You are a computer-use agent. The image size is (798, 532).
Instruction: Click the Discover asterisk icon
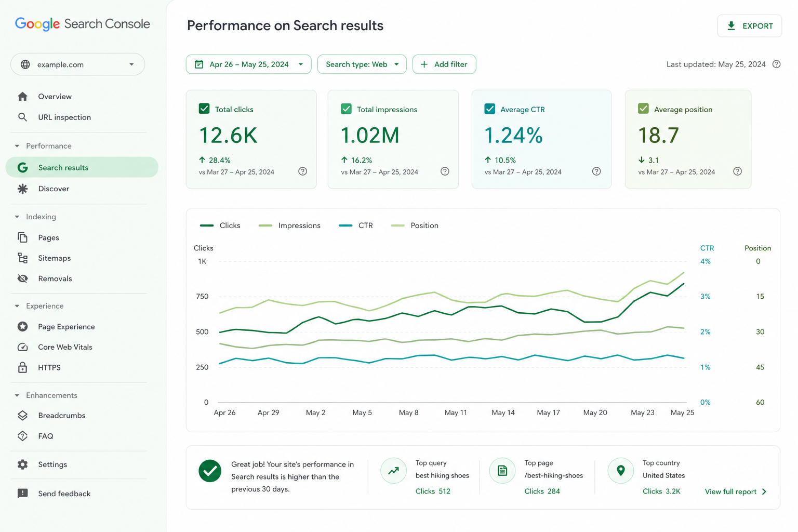[x=22, y=189]
